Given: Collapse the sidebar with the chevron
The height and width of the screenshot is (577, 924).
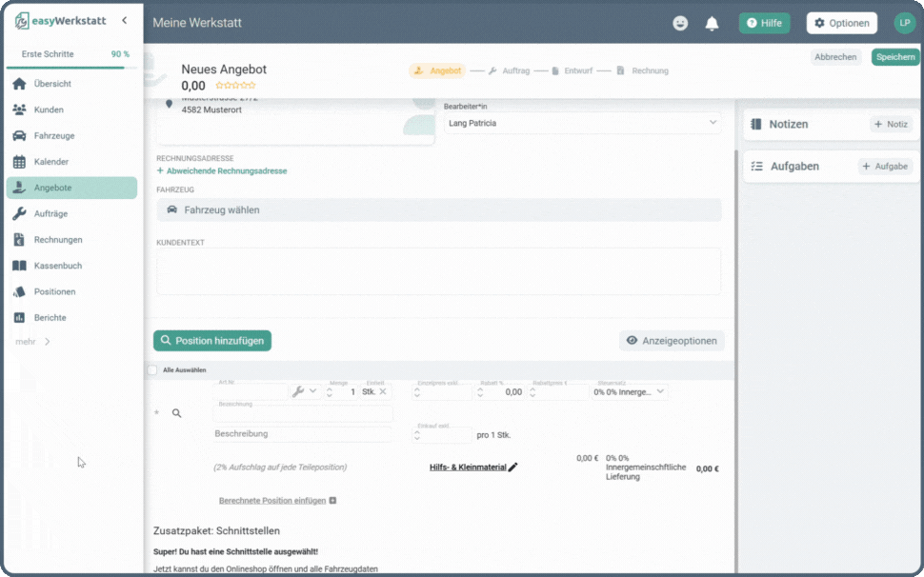Looking at the screenshot, I should point(124,20).
